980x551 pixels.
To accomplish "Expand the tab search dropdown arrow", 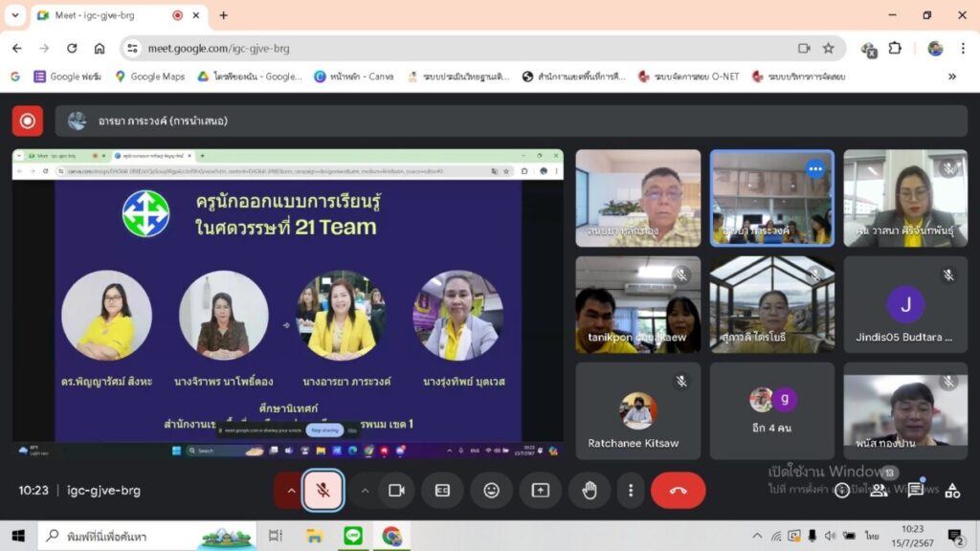I will coord(15,15).
